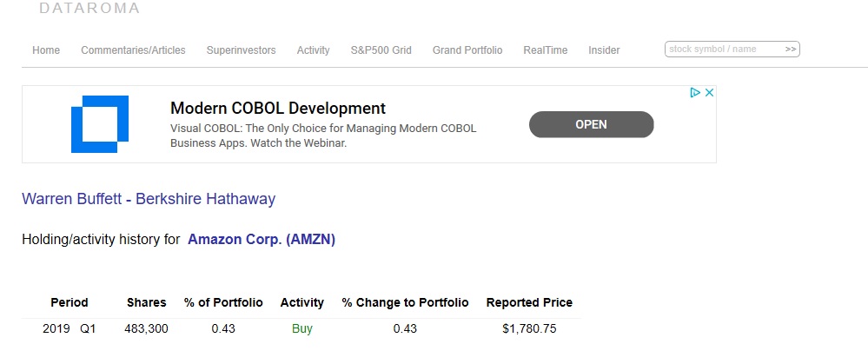Go to the Home page
Screen dimensions: 868x364
[46, 50]
